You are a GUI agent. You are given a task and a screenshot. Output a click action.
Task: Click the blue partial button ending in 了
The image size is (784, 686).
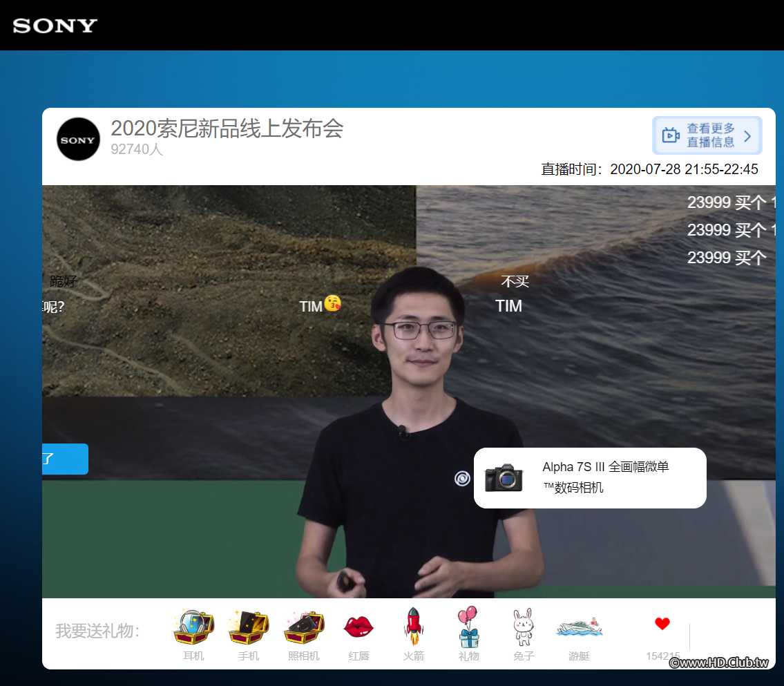pos(65,459)
